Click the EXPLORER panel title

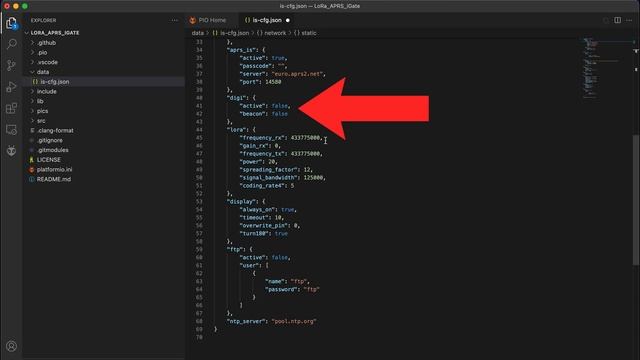43,20
